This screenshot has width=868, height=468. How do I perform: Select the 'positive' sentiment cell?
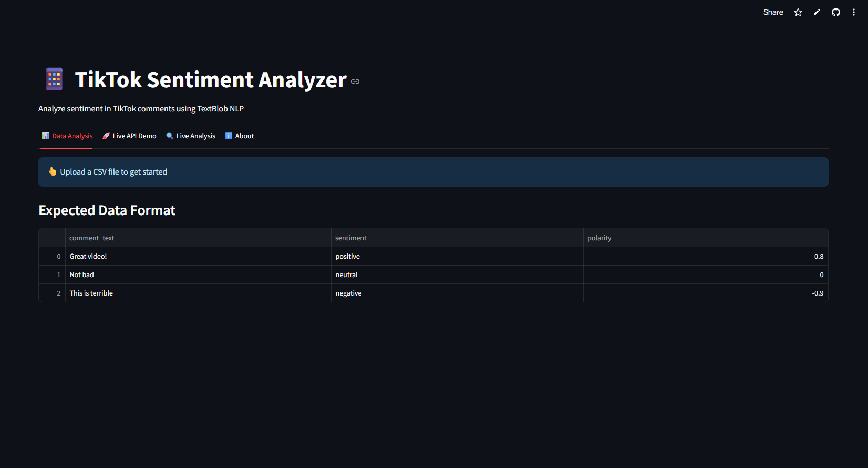(x=457, y=256)
